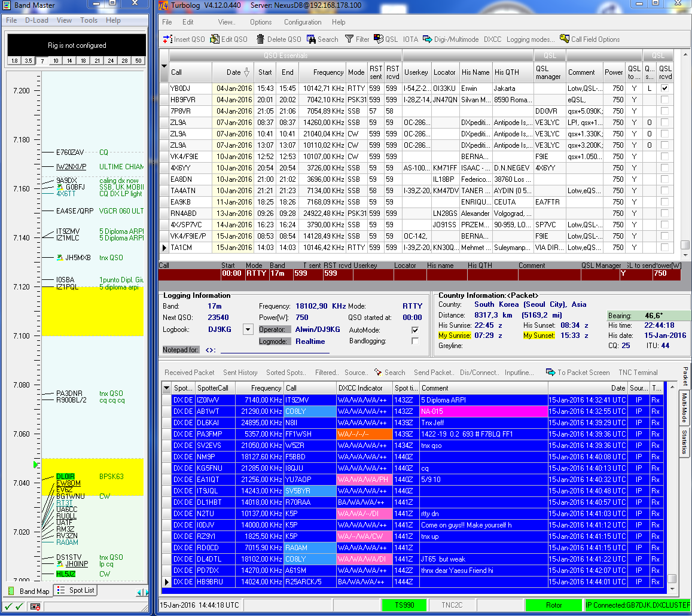Screen dimensions: 692x616
Task: Open Tools menu in Band Master
Action: 89,20
